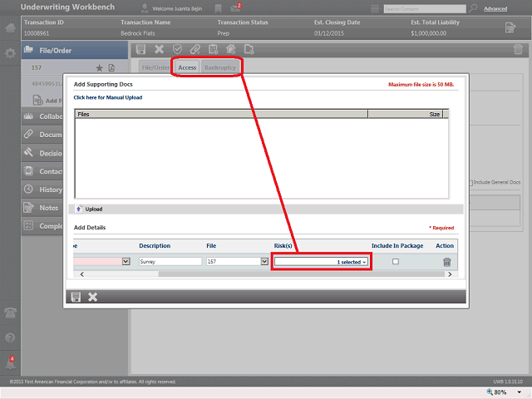Click the empty Files list area
The width and height of the screenshot is (532, 399).
click(x=262, y=158)
